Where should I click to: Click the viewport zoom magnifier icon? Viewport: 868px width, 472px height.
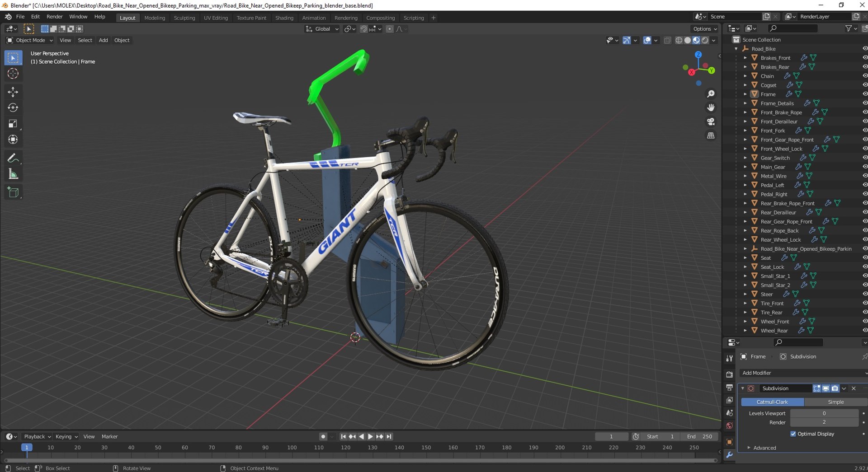[x=711, y=93]
